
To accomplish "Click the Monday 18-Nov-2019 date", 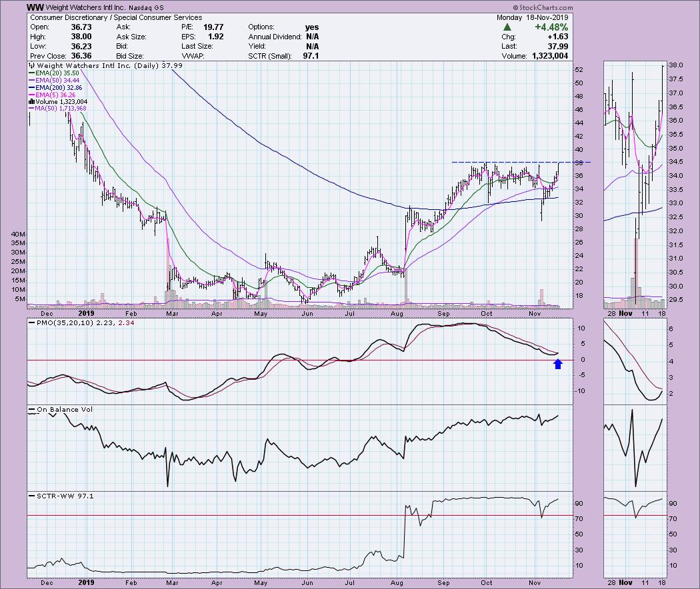I will pyautogui.click(x=533, y=17).
